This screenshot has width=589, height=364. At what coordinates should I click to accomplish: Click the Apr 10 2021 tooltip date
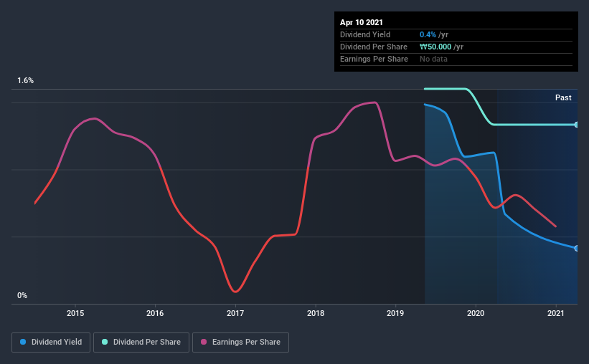362,22
